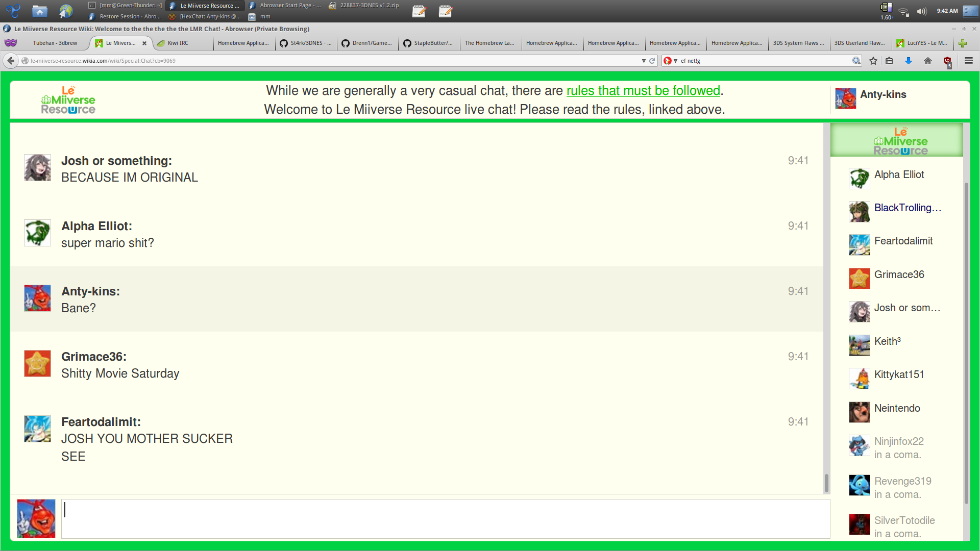Click the private browsing mask icon
This screenshot has width=980, height=551.
pyautogui.click(x=11, y=43)
